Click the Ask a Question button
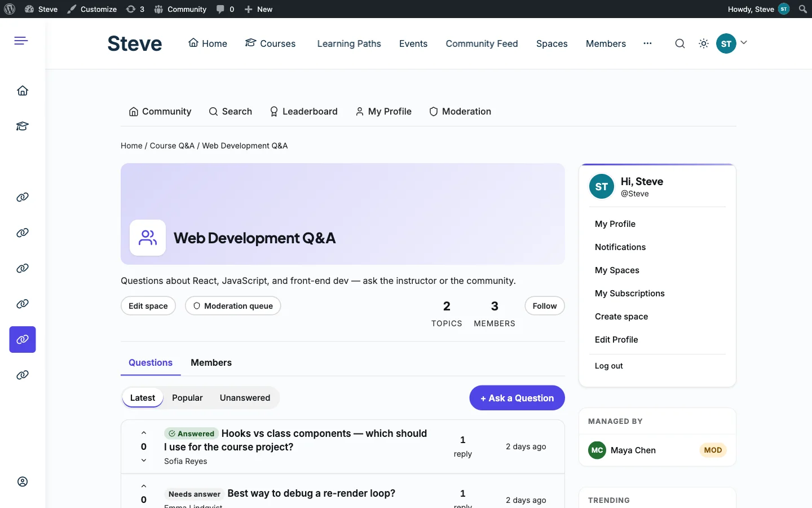This screenshot has width=812, height=508. click(517, 398)
